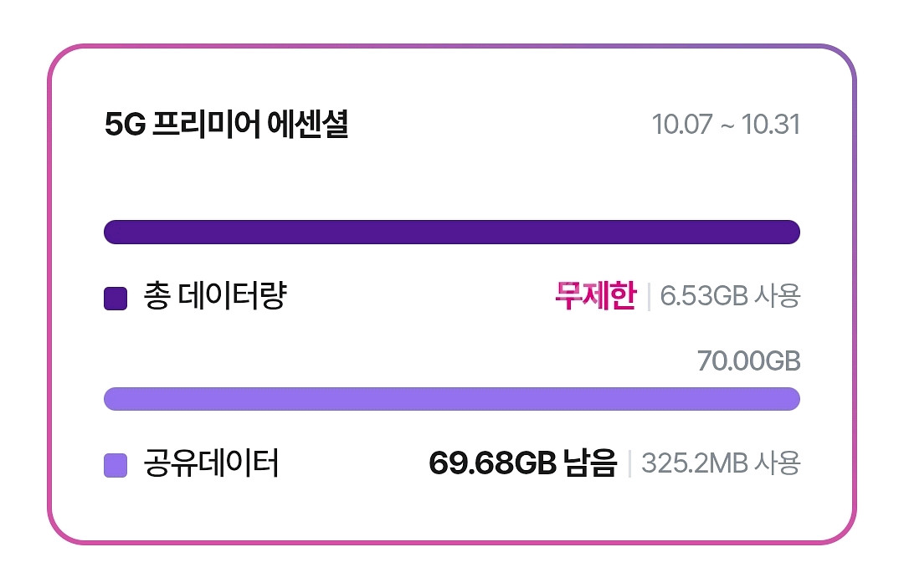Click the "70.00GB" total amount
The width and height of the screenshot is (904, 588).
(748, 361)
